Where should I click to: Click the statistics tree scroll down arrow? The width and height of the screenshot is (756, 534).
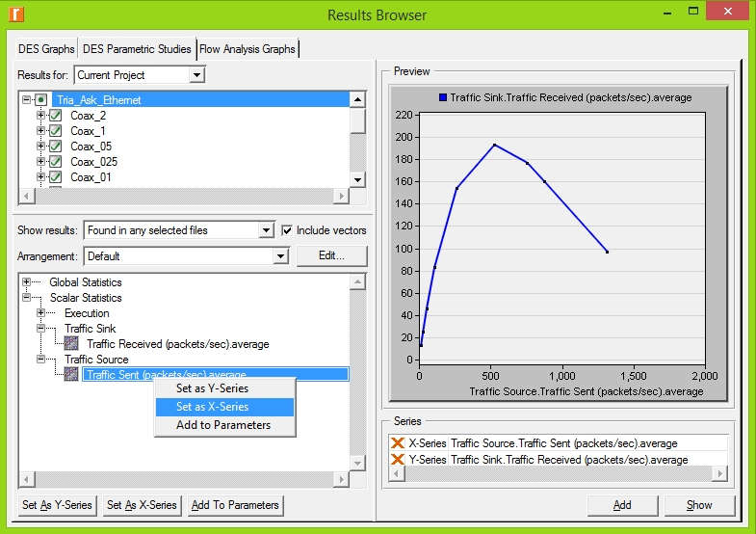357,463
